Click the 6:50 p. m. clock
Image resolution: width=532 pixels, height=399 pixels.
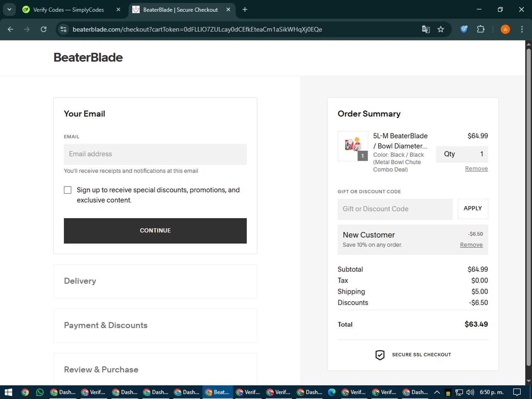tap(492, 392)
